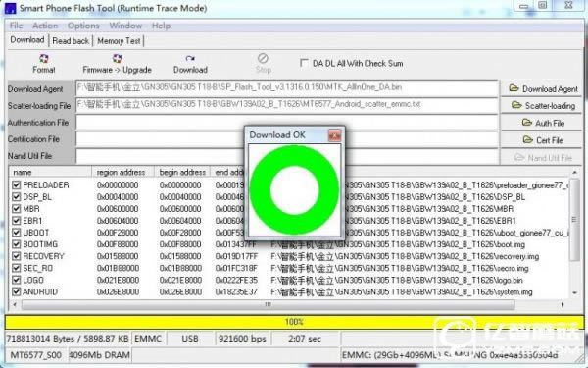Open the Window menu
The width and height of the screenshot is (588, 368).
[x=125, y=26]
